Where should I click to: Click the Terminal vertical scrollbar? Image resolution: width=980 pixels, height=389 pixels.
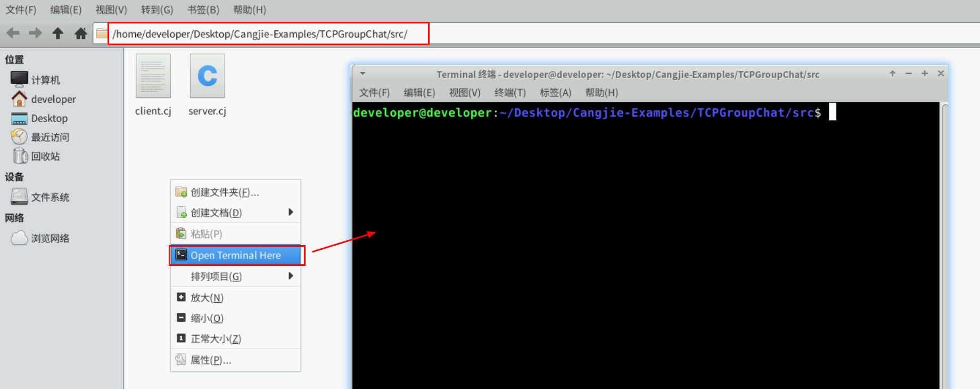pyautogui.click(x=944, y=245)
